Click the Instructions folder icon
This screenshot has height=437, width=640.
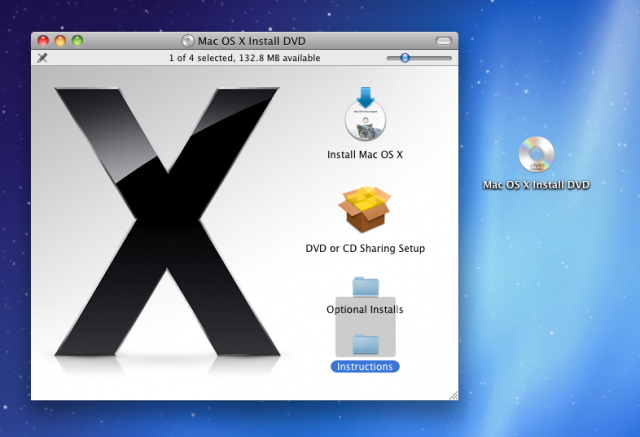366,344
